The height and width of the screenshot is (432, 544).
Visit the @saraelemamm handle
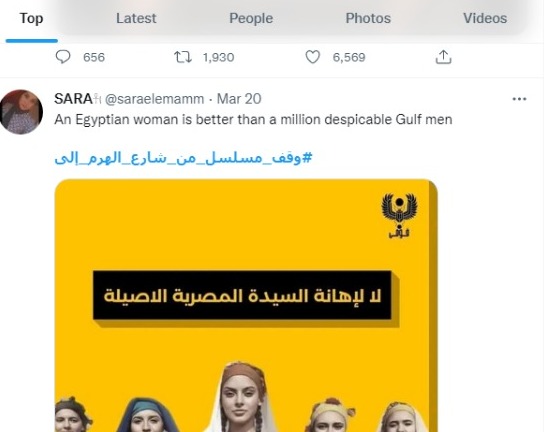click(x=154, y=99)
